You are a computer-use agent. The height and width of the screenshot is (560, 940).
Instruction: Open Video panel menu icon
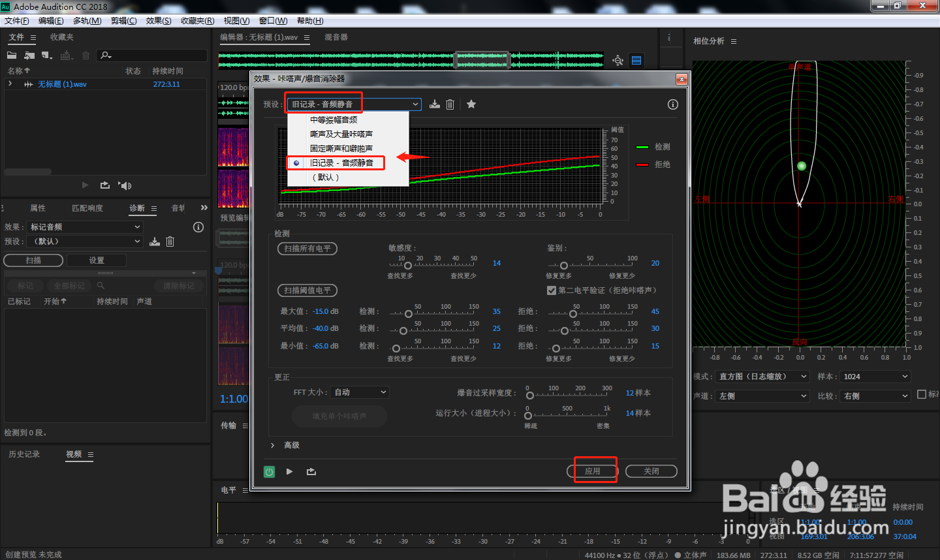pos(91,455)
